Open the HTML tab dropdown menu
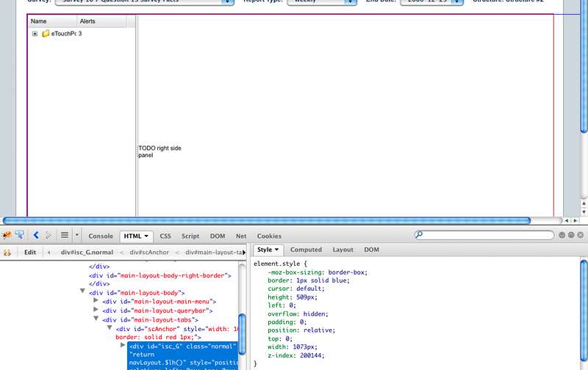Screen dimensions: 588x370 (x=147, y=236)
